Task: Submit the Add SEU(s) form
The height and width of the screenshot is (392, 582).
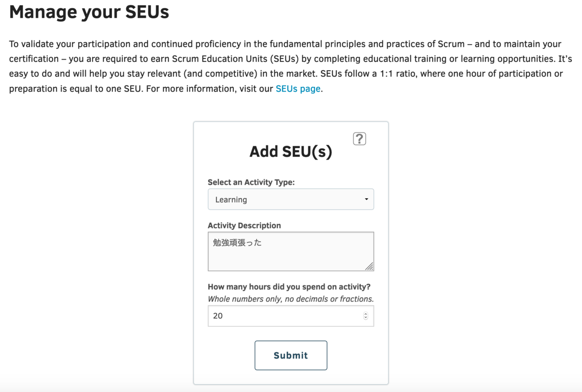Action: coord(291,355)
